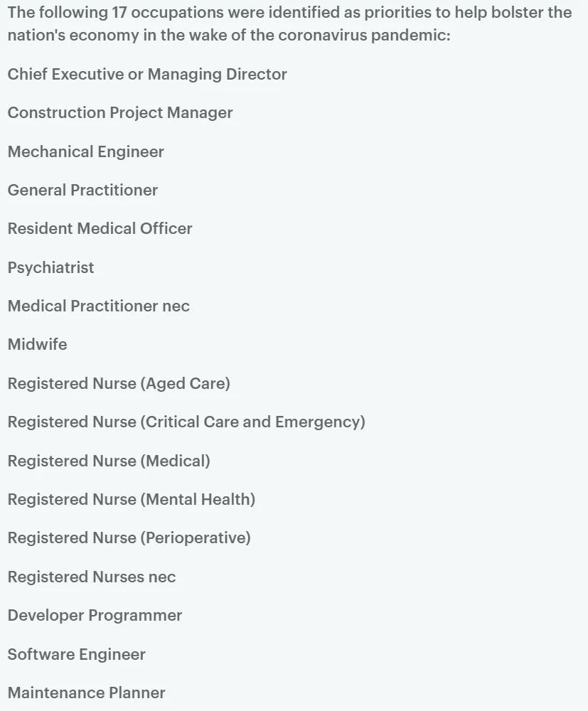The width and height of the screenshot is (588, 711).
Task: Select the 'Midwife' list item
Action: 37,345
